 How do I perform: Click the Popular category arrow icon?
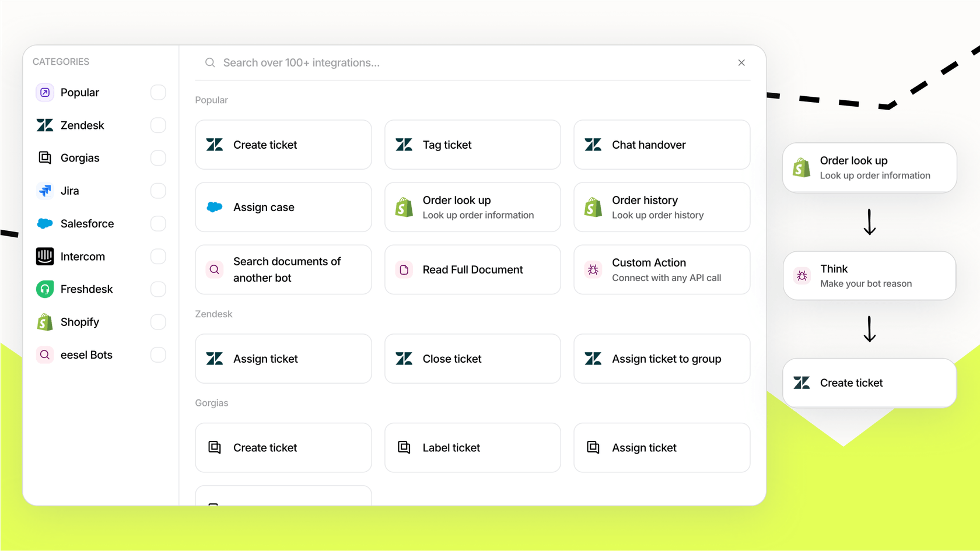(44, 92)
